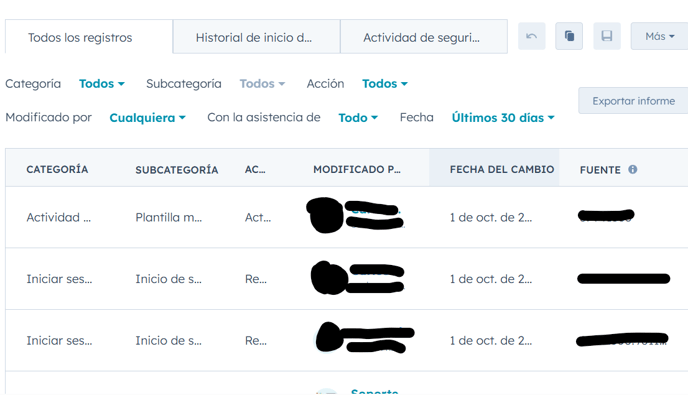Open the Fecha Últimos 30 días dropdown
Image resolution: width=688 pixels, height=395 pixels.
(503, 118)
